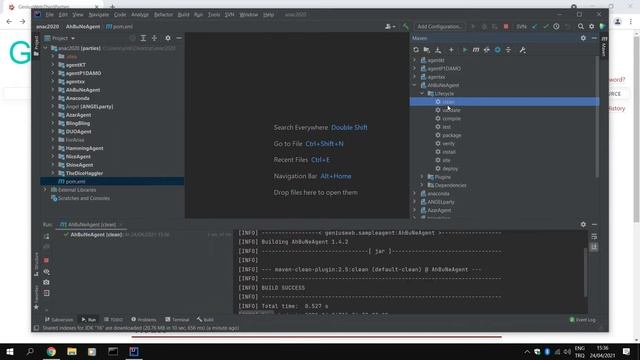Open Subversion tool window tab

(59, 320)
